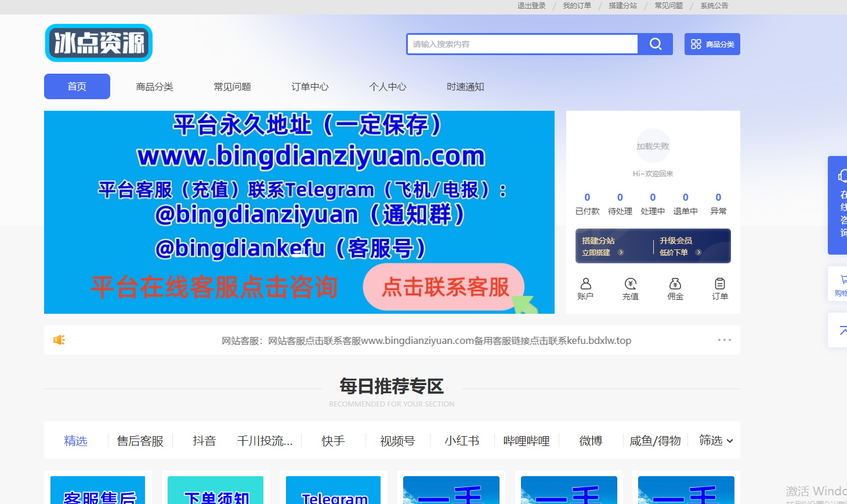Screen dimensions: 847x504
Task: Select the 精选 category tab
Action: click(75, 441)
